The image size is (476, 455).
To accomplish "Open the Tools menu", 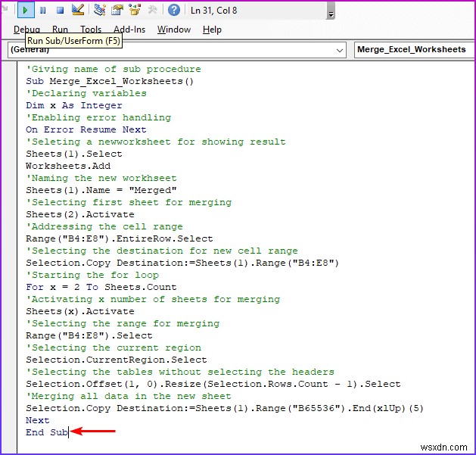I will tap(91, 30).
